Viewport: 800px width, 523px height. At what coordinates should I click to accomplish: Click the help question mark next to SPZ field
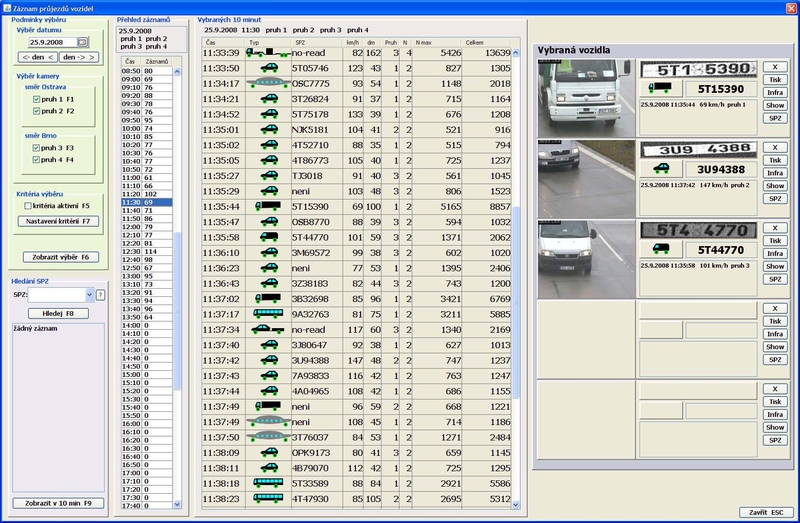click(x=100, y=295)
